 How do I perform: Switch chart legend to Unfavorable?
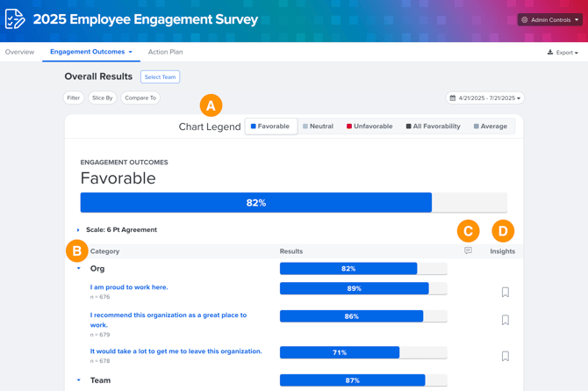pyautogui.click(x=369, y=127)
